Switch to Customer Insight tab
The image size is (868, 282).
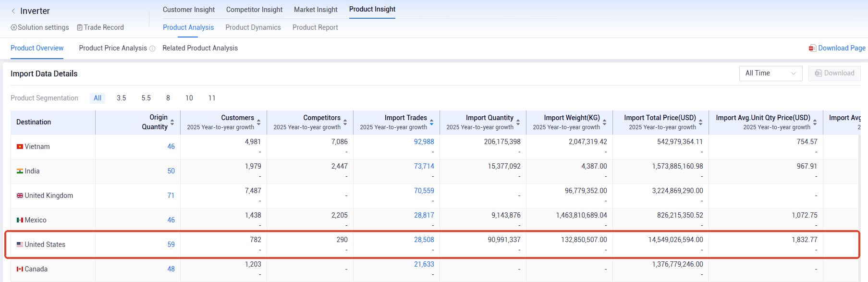click(188, 10)
